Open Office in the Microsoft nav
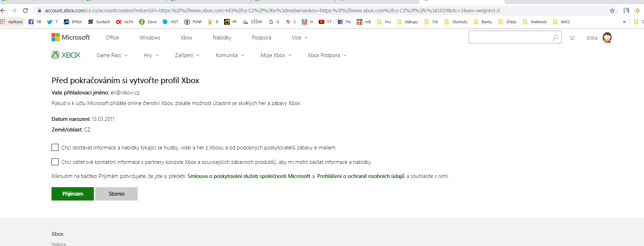Image resolution: width=644 pixels, height=246 pixels. click(112, 38)
